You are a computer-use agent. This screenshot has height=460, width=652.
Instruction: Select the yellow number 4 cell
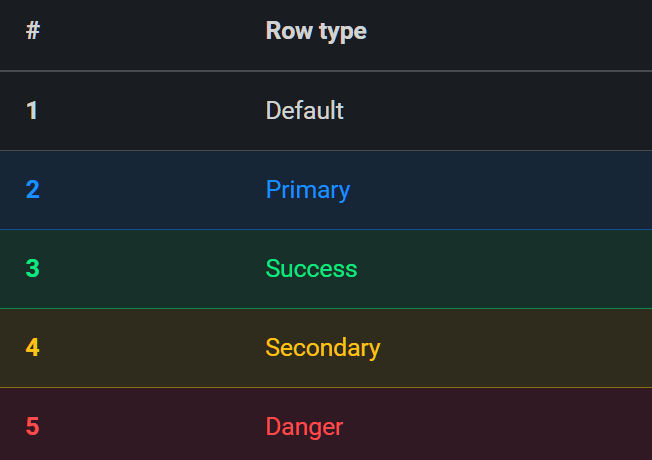pyautogui.click(x=32, y=348)
